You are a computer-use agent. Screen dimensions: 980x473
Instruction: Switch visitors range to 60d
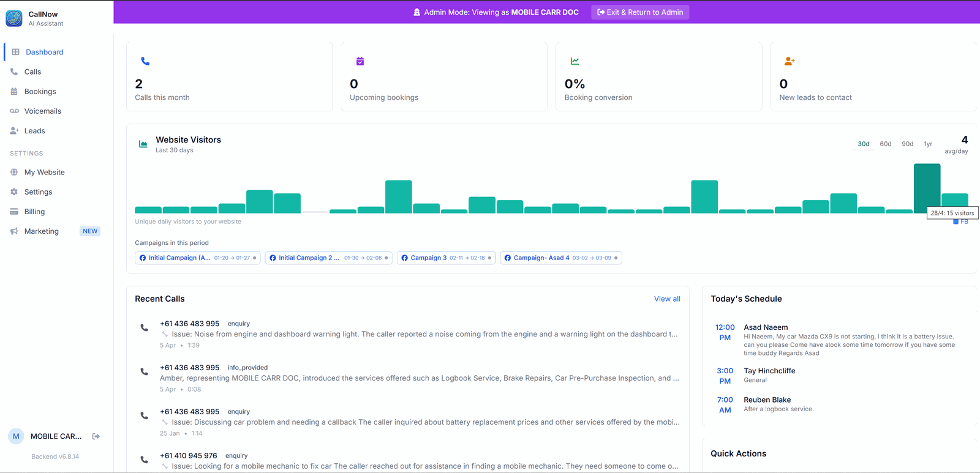point(886,144)
